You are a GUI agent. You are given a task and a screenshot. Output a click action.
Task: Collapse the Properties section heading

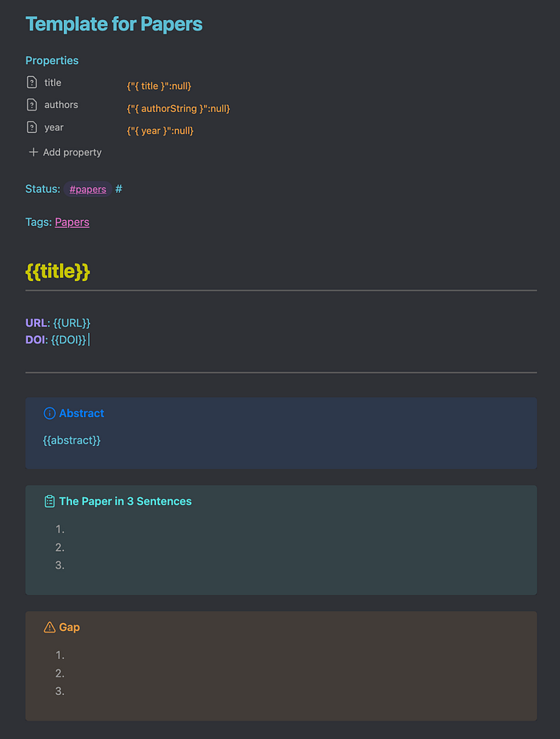point(52,61)
